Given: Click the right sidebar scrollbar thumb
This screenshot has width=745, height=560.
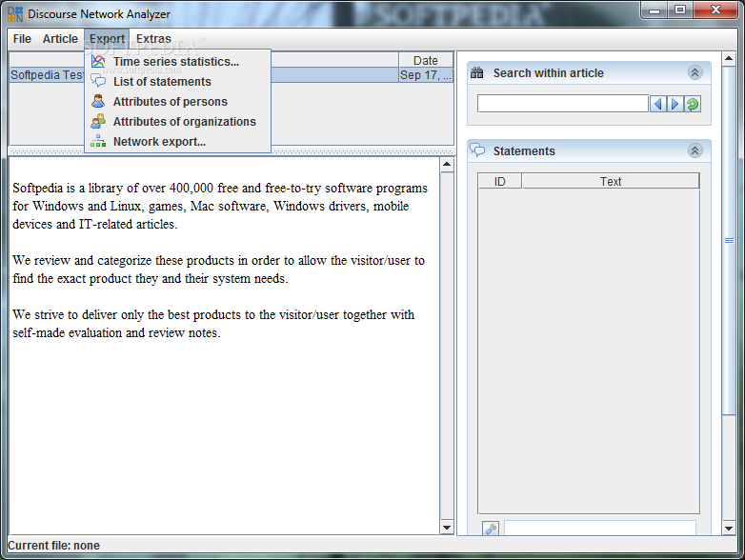Looking at the screenshot, I should point(729,240).
